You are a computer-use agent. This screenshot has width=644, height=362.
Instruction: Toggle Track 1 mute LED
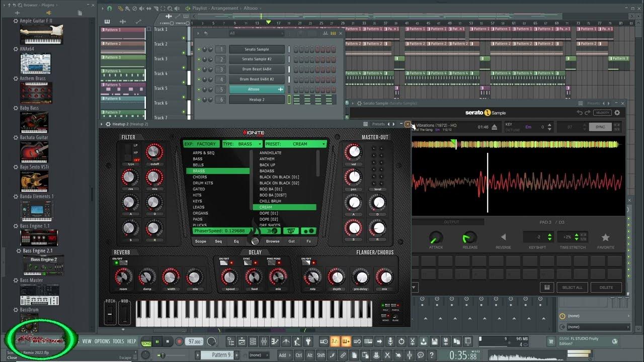(x=184, y=38)
